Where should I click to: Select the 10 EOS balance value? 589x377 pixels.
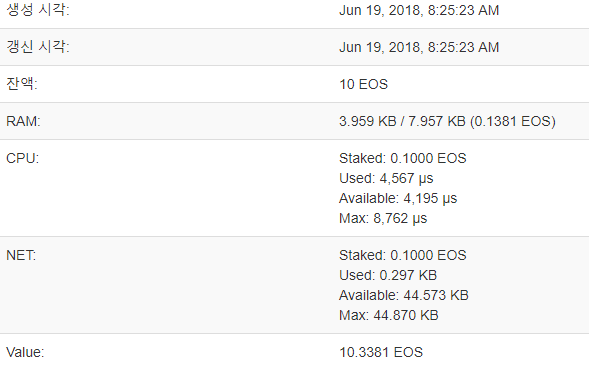(x=363, y=84)
